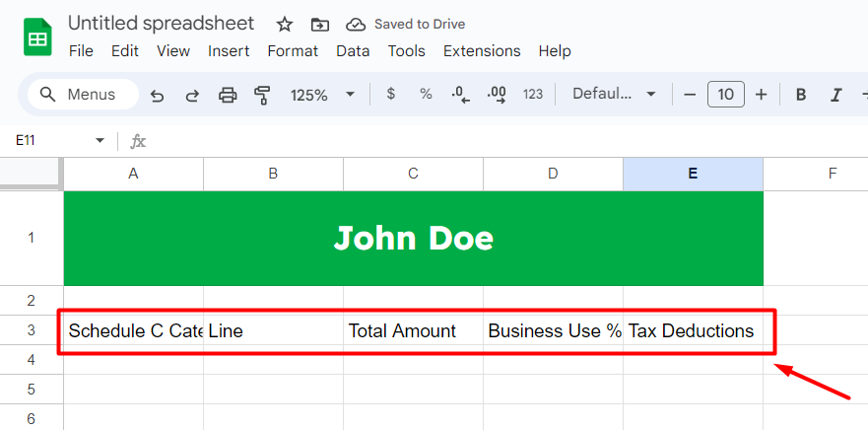The image size is (868, 430).
Task: Decrease decimal places
Action: 460,95
